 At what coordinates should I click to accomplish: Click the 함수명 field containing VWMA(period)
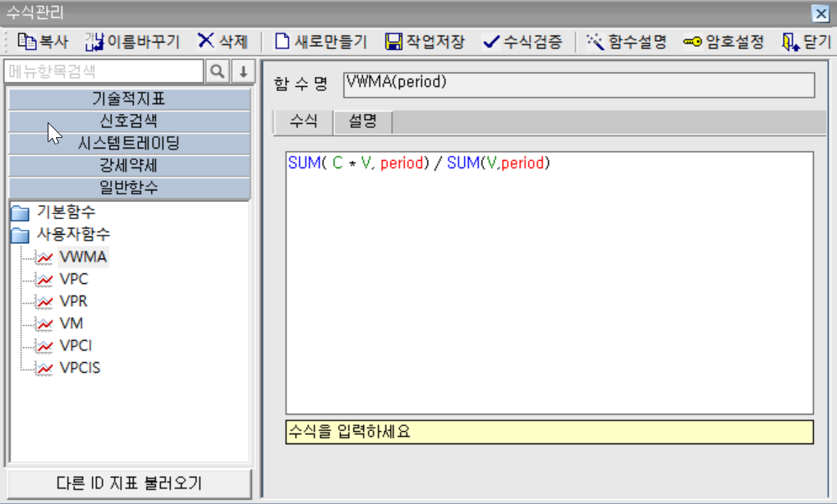[x=579, y=85]
